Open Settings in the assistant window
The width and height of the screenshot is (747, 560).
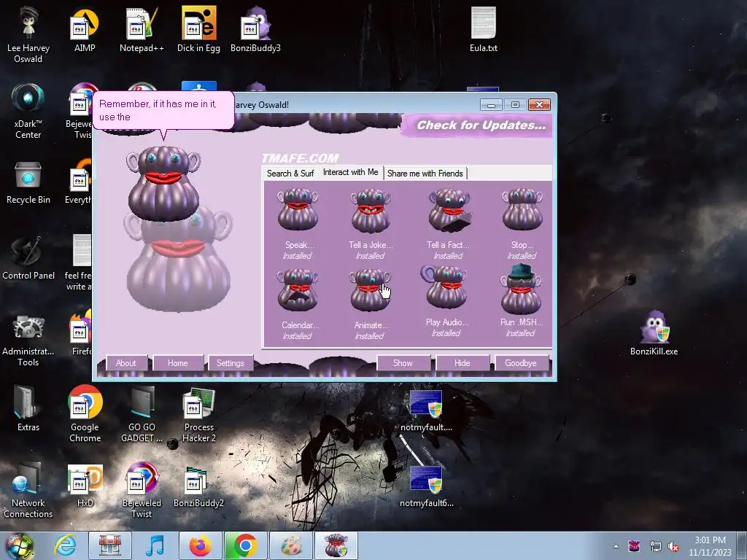tap(230, 363)
